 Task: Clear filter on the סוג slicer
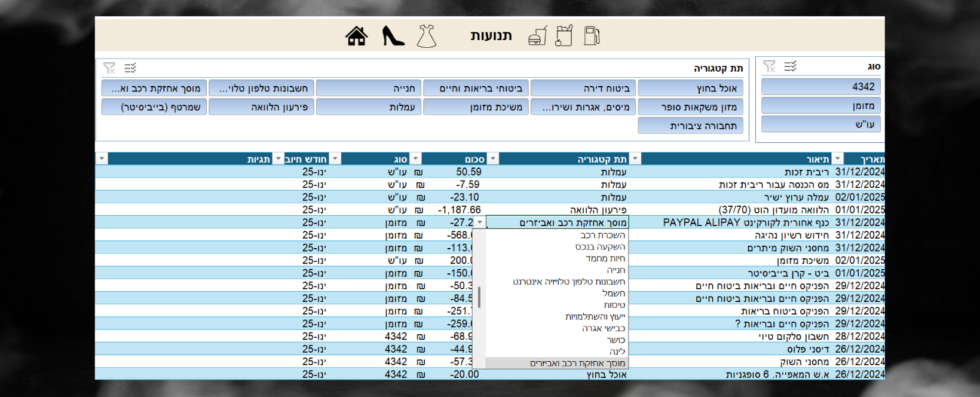tap(770, 66)
